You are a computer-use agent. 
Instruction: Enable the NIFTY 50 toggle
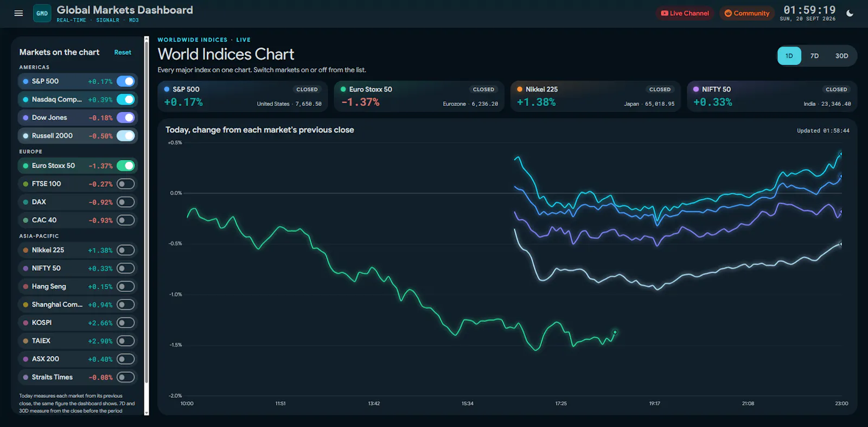126,268
